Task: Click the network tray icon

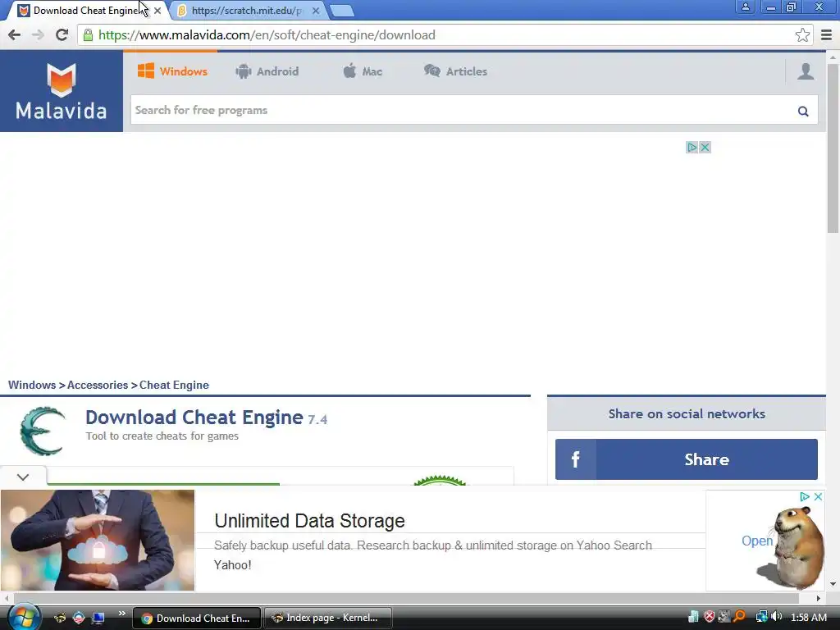Action: pos(760,617)
